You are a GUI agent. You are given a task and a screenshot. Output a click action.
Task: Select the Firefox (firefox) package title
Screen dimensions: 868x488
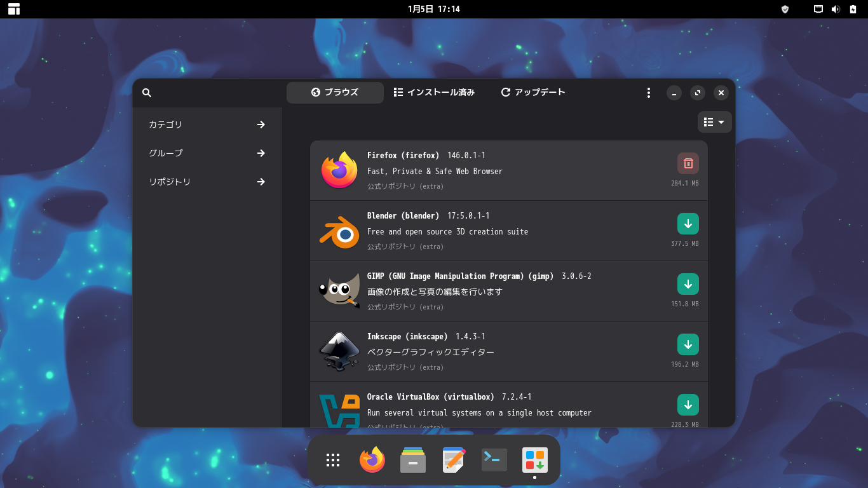click(x=403, y=156)
